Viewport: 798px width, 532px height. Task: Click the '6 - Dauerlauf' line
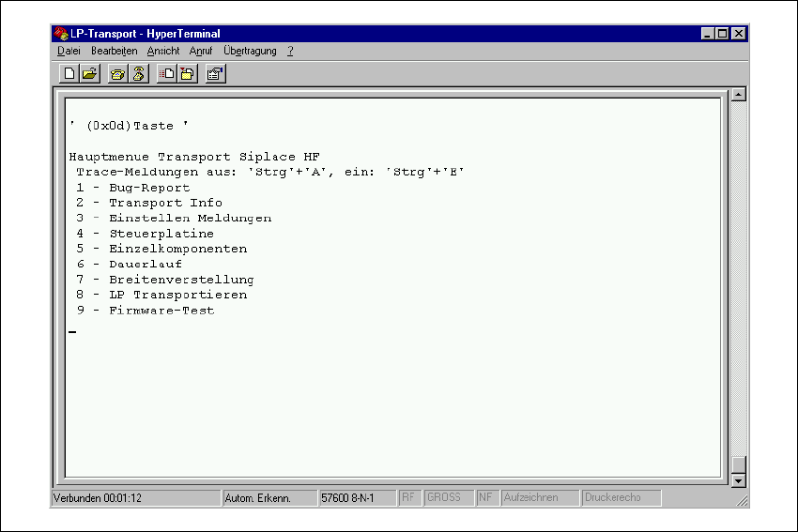click(129, 264)
